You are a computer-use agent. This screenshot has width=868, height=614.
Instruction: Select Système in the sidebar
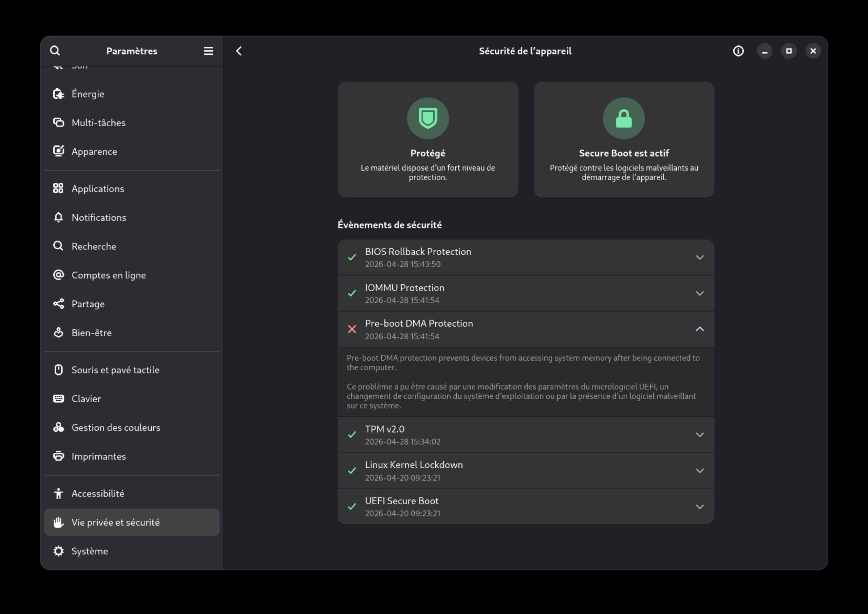pos(90,551)
